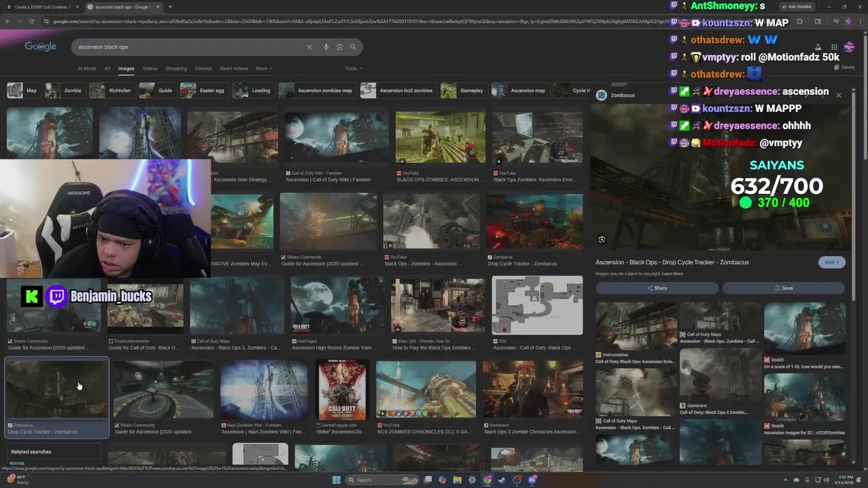This screenshot has height=488, width=868.
Task: Open the HubPages Ascension High Round thumbnail
Action: click(338, 305)
